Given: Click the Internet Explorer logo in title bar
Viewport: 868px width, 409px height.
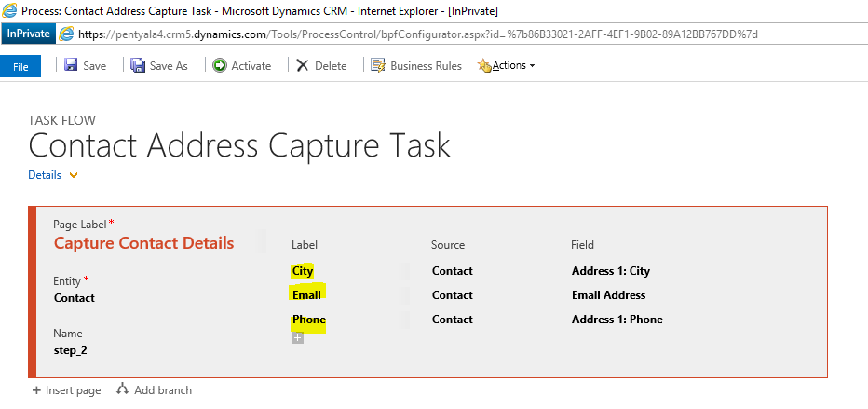Looking at the screenshot, I should coord(9,10).
